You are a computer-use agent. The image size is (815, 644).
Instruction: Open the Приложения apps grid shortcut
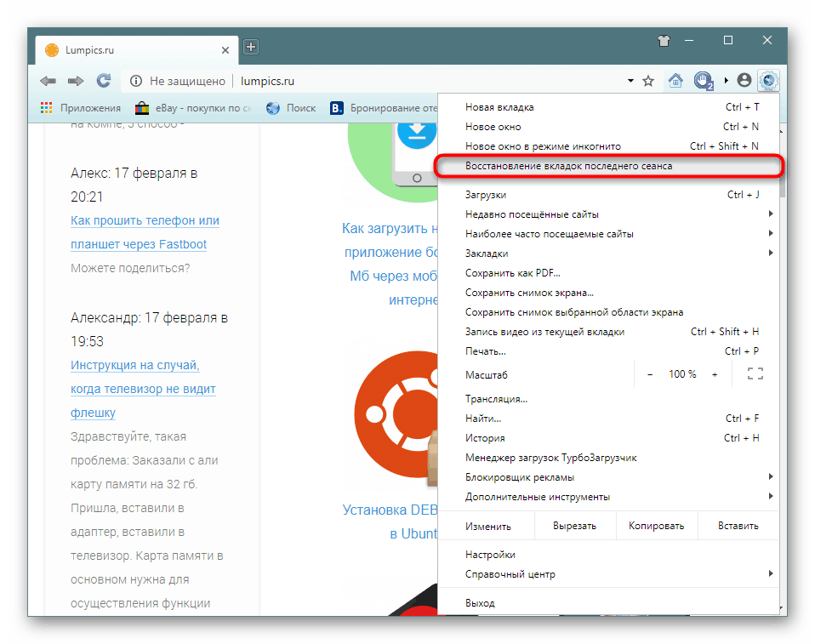pyautogui.click(x=81, y=108)
